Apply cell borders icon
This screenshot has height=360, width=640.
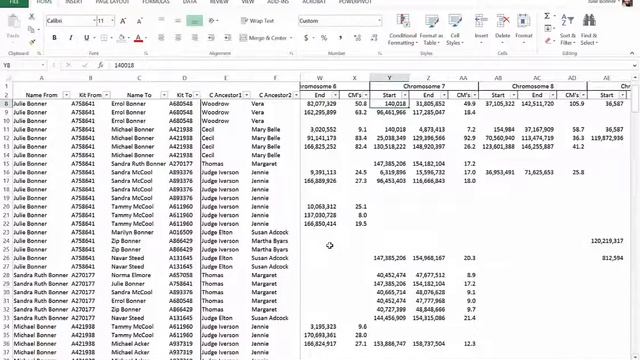(x=104, y=38)
